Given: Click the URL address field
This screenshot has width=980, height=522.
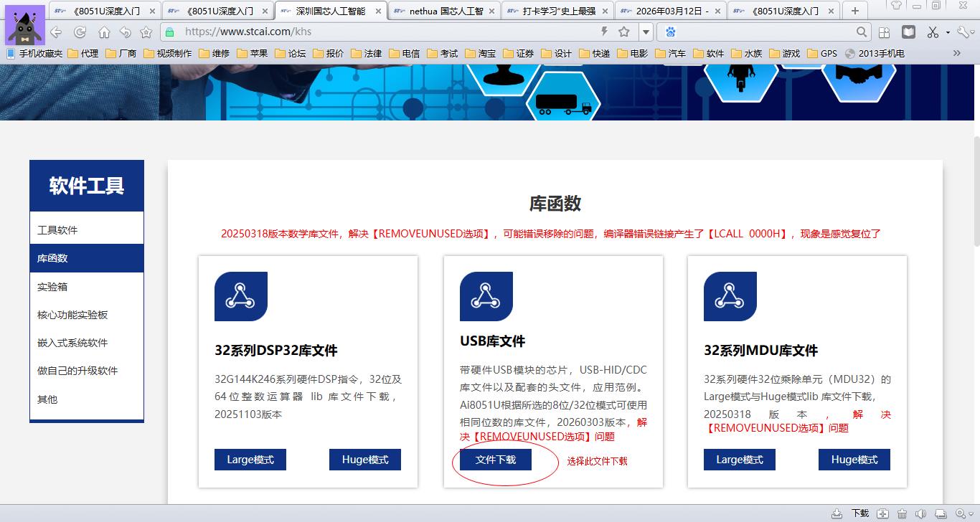Looking at the screenshot, I should [x=387, y=32].
